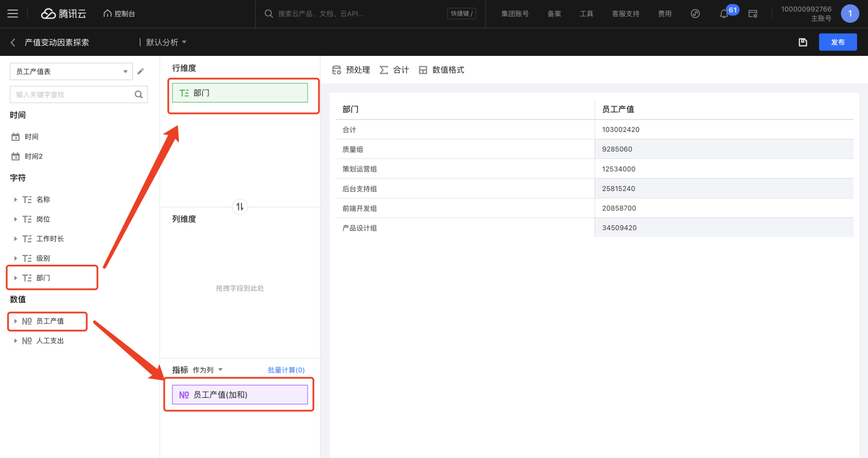
Task: Open the 客服支持 menu
Action: [x=626, y=14]
